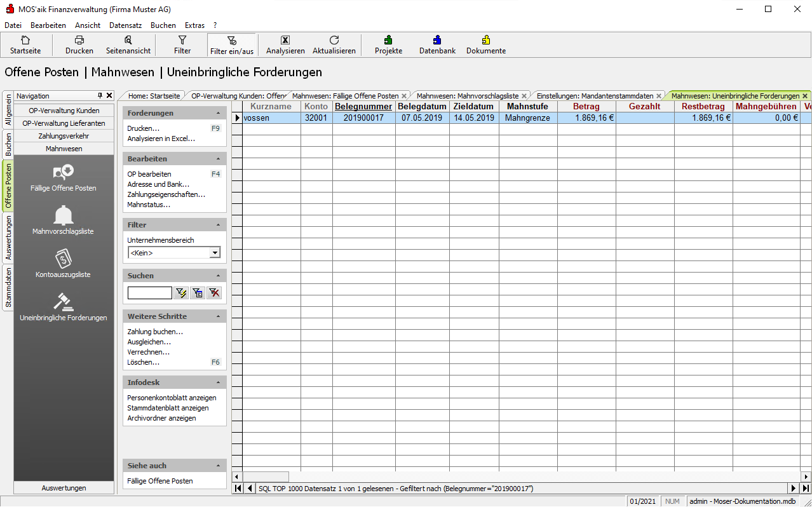Collapse the Weitere Schritte section
The width and height of the screenshot is (812, 507).
219,316
